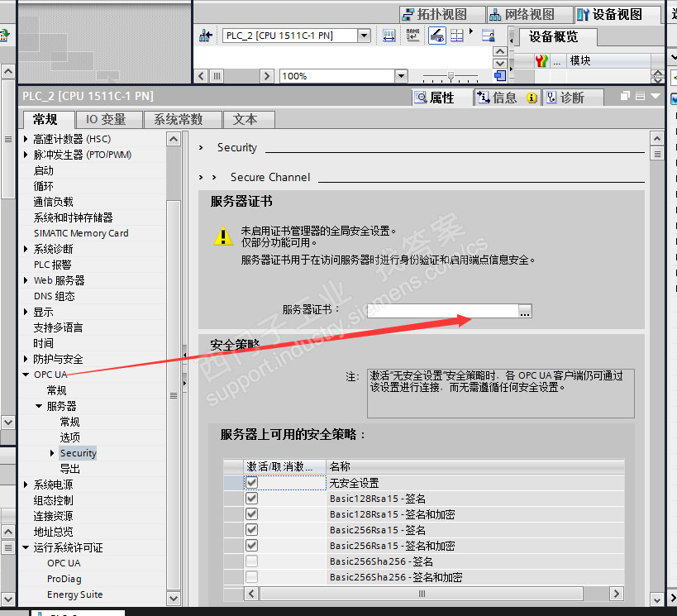Collapse the OPC UA tree node
The width and height of the screenshot is (677, 616).
coord(26,375)
